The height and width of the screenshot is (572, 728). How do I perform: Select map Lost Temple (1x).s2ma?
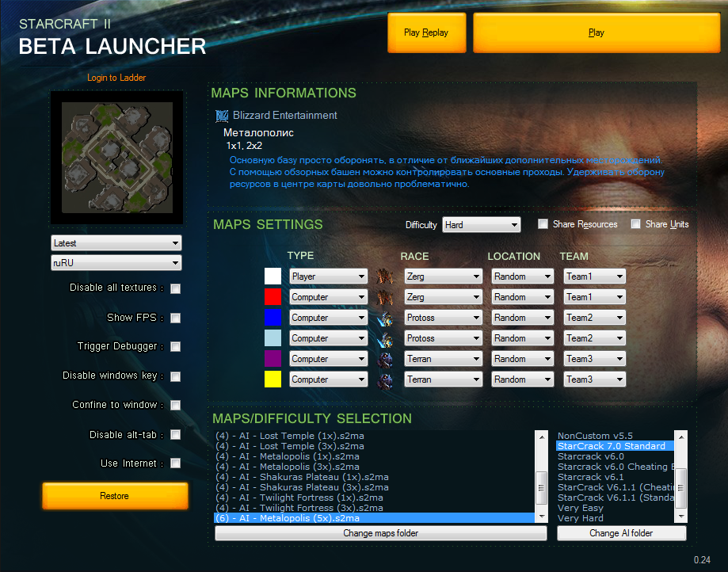coord(374,436)
